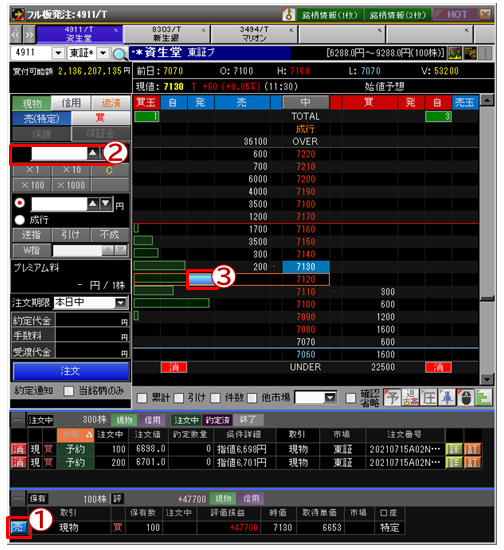Image resolution: width=504 pixels, height=550 pixels.
Task: Click the ×100 quantity multiplier button
Action: point(32,185)
